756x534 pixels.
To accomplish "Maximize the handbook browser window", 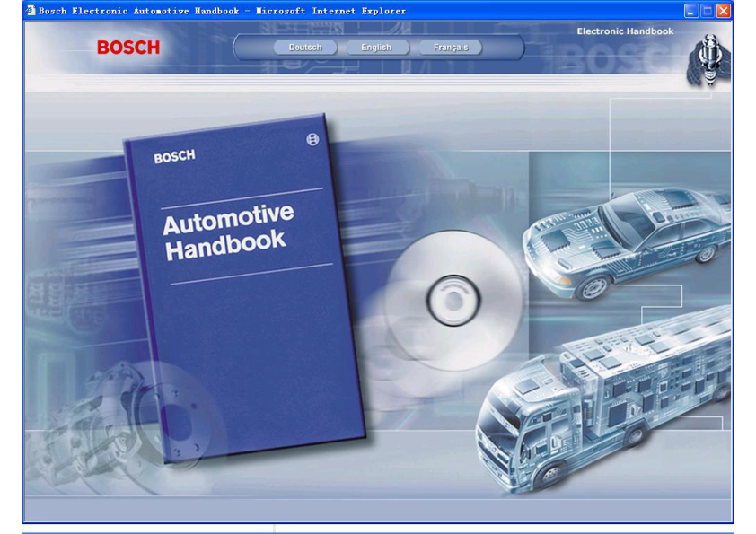I will point(707,11).
